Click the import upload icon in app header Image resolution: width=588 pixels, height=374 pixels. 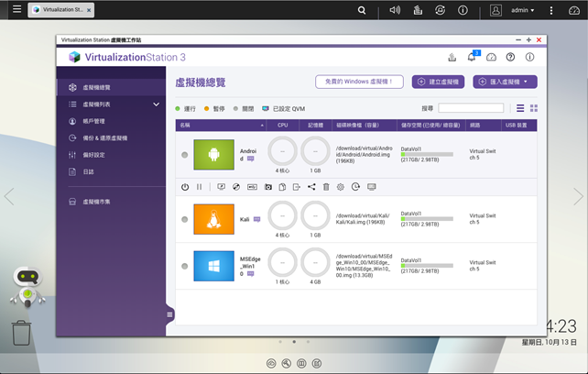click(452, 57)
